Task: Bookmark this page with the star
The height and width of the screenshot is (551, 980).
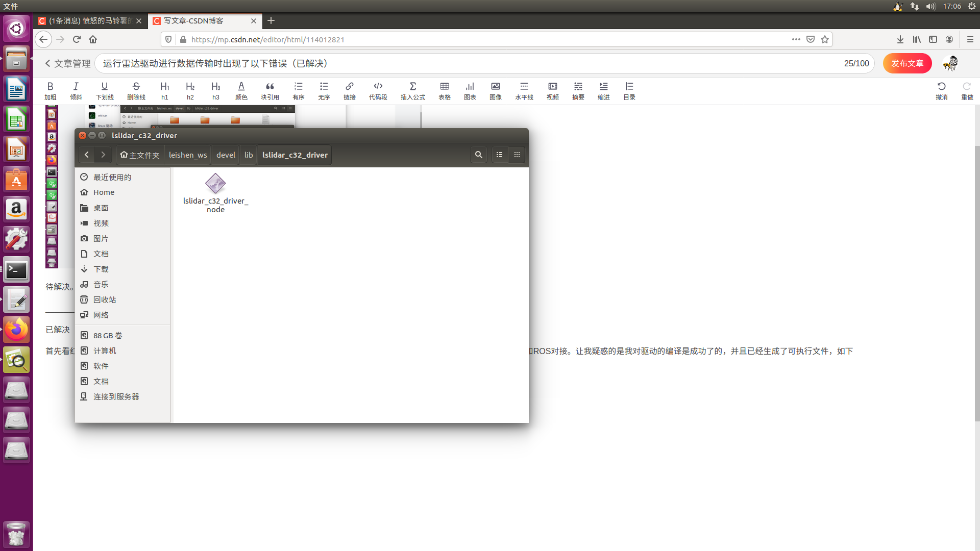Action: pyautogui.click(x=825, y=39)
